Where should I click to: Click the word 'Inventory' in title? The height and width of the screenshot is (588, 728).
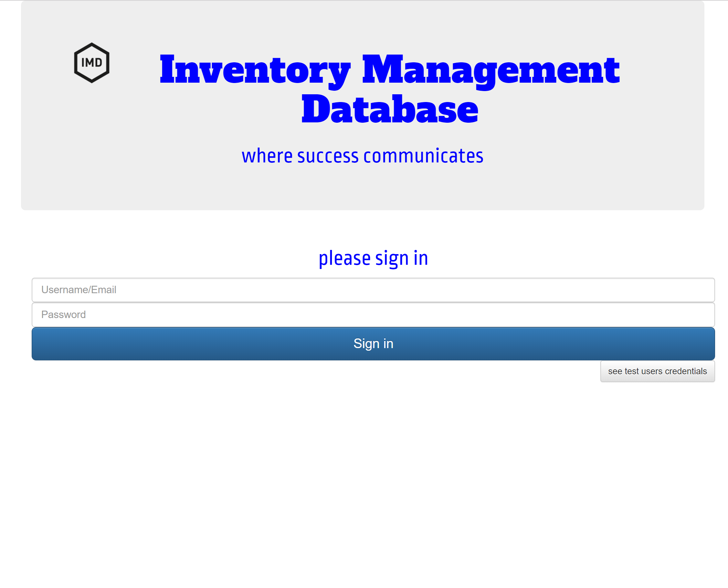[255, 70]
